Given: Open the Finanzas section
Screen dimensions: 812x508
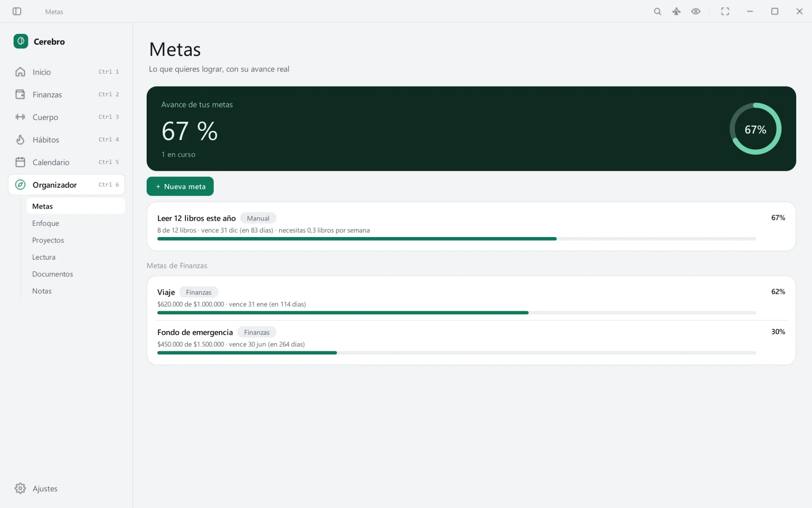Looking at the screenshot, I should coord(67,94).
